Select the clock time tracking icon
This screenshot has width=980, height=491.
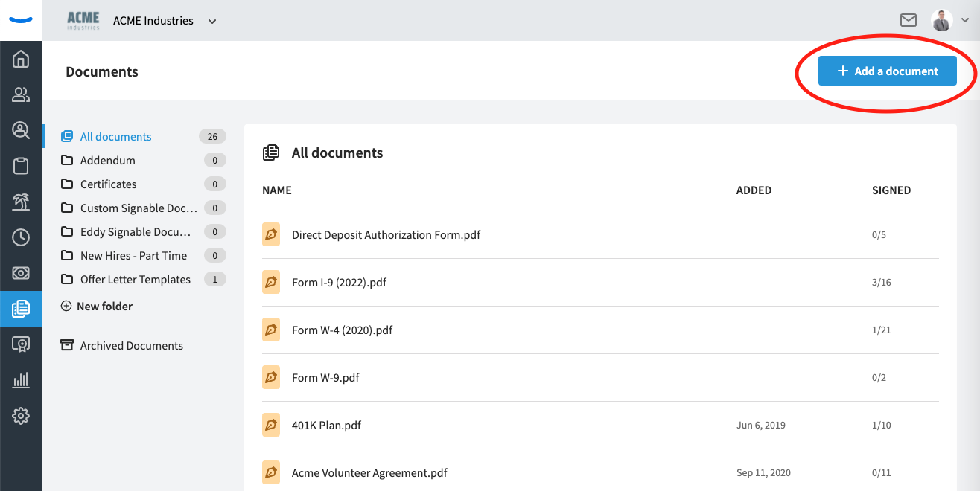coord(20,237)
